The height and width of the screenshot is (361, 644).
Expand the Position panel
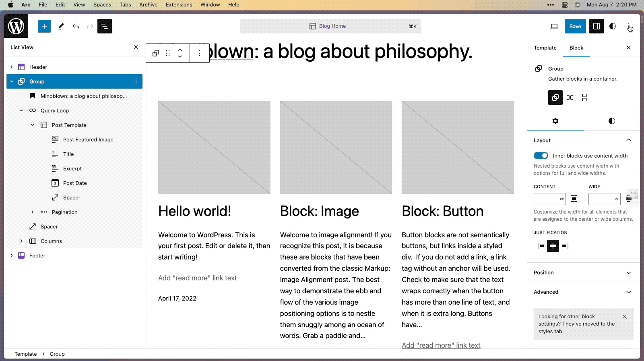[x=583, y=273]
